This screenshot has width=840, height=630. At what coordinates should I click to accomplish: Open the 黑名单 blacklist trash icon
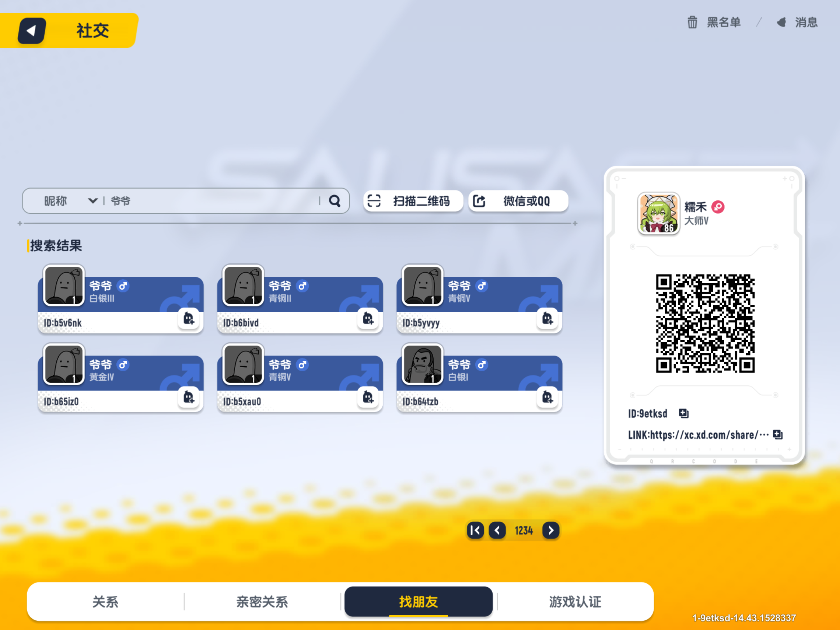pyautogui.click(x=692, y=22)
